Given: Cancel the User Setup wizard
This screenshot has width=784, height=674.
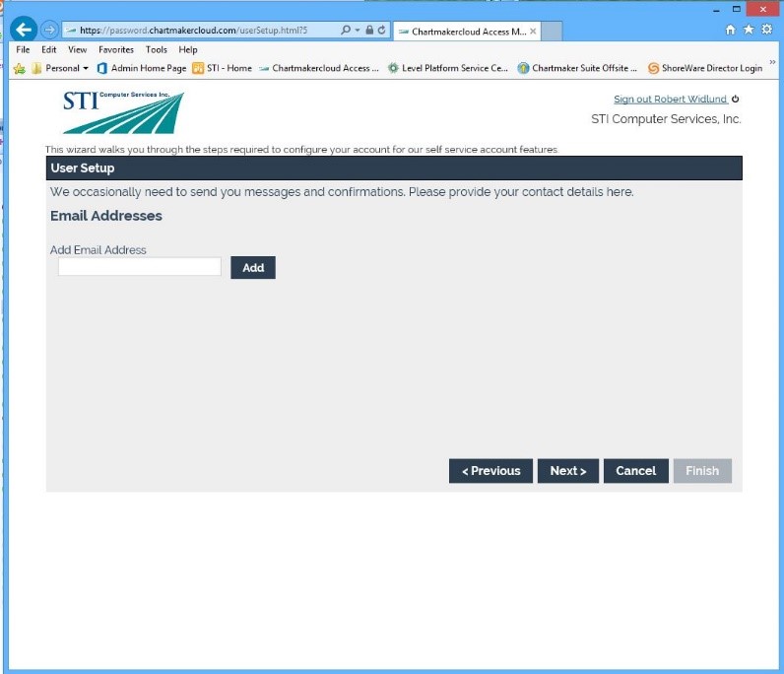Looking at the screenshot, I should pyautogui.click(x=635, y=471).
